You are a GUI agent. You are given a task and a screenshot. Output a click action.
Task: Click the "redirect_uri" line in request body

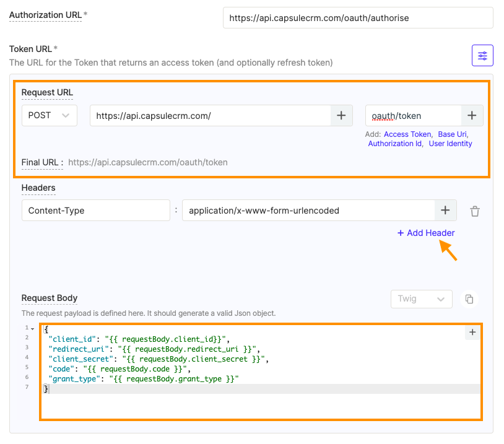click(154, 349)
